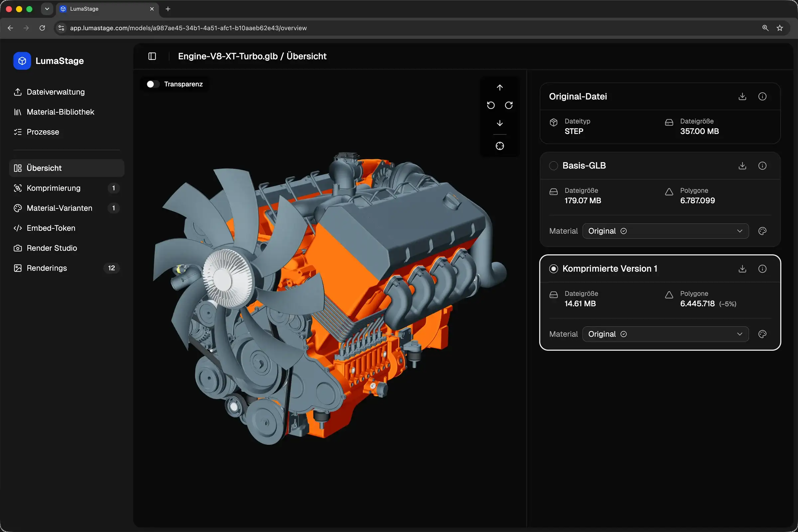The image size is (798, 532).
Task: Click the Engine-V8-XT-Turbo.glb / Übersicht title
Action: pos(252,56)
